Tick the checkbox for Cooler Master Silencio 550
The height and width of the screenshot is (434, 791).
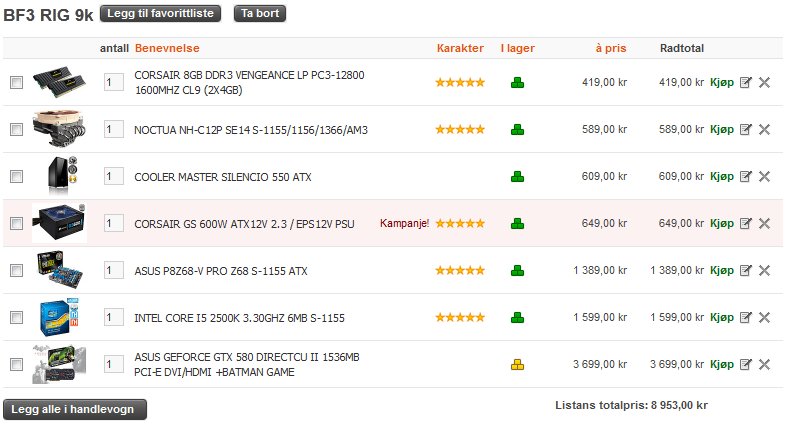(17, 176)
